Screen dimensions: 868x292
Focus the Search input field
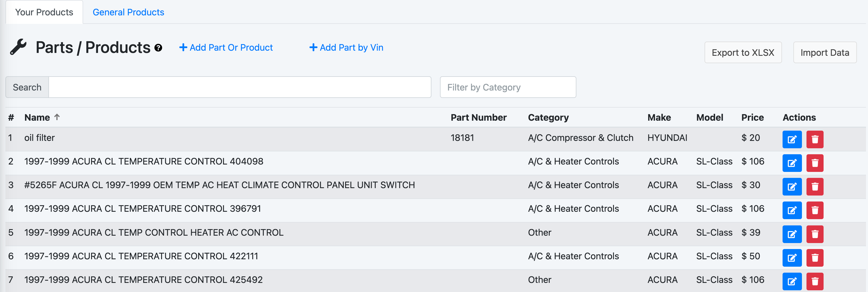[x=239, y=87]
